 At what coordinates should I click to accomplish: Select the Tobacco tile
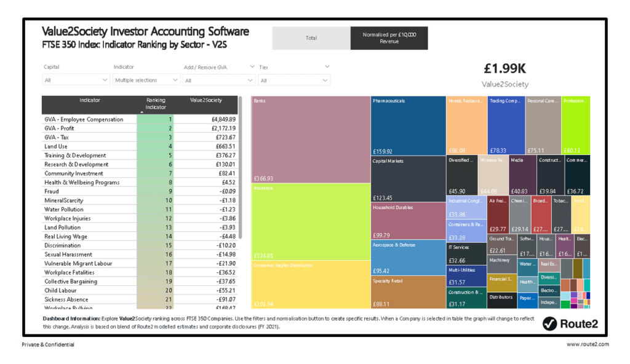coord(561,215)
